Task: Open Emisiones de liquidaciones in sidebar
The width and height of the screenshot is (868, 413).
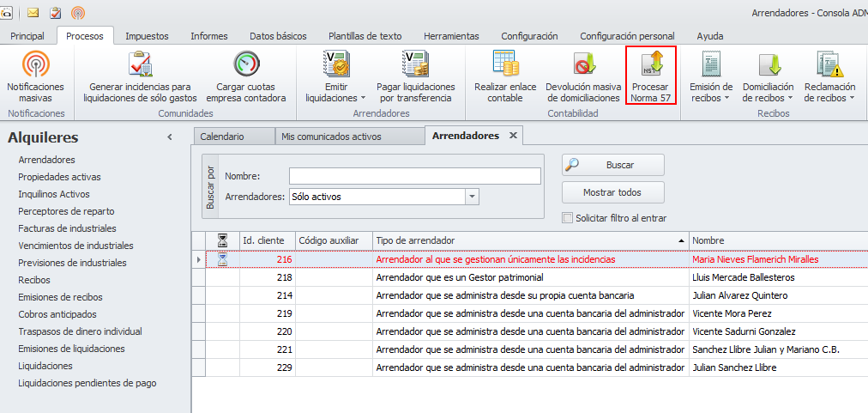Action: tap(71, 349)
